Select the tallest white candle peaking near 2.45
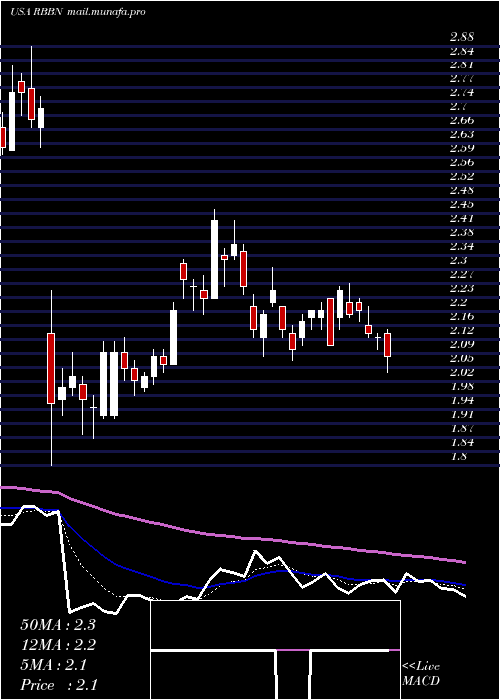Viewport: 500px width, 700px height. click(x=215, y=259)
